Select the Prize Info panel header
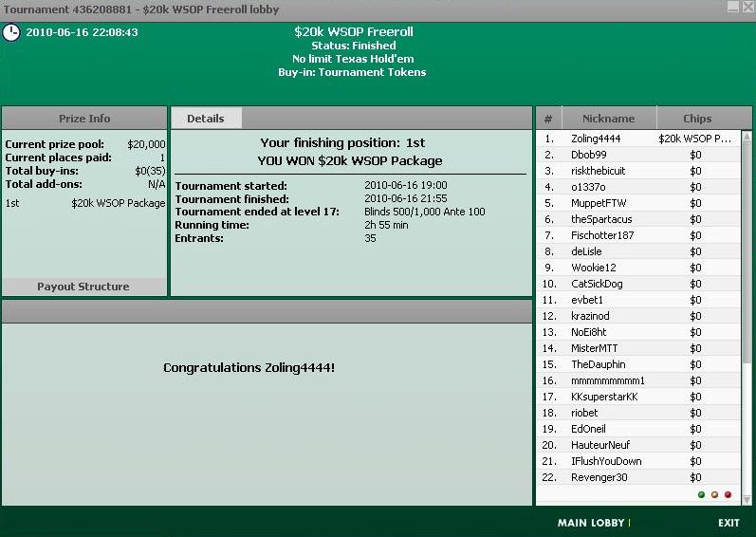 [84, 119]
